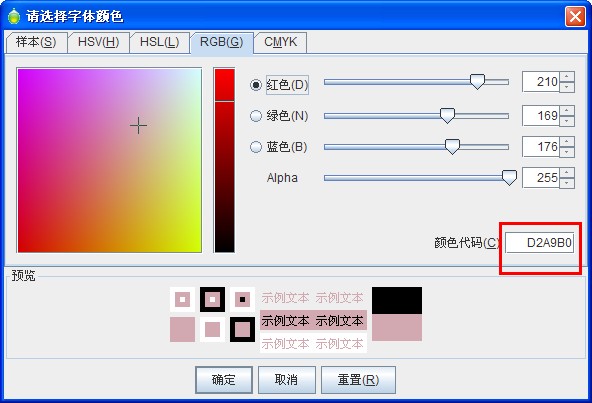Decrease the green value with down arrow
The width and height of the screenshot is (592, 403).
click(x=567, y=121)
